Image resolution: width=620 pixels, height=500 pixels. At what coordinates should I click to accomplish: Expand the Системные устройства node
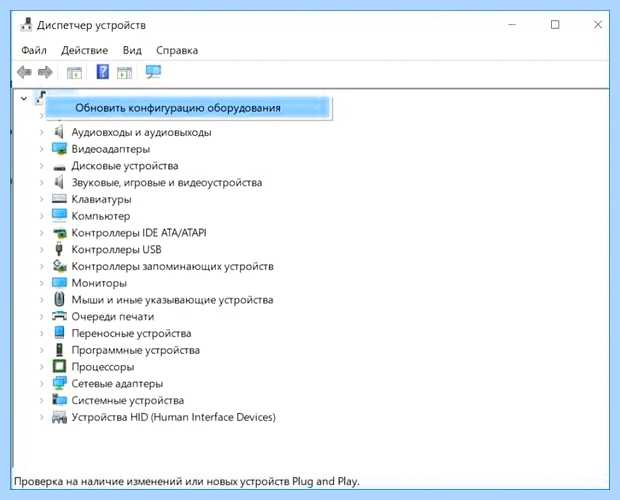pyautogui.click(x=42, y=400)
